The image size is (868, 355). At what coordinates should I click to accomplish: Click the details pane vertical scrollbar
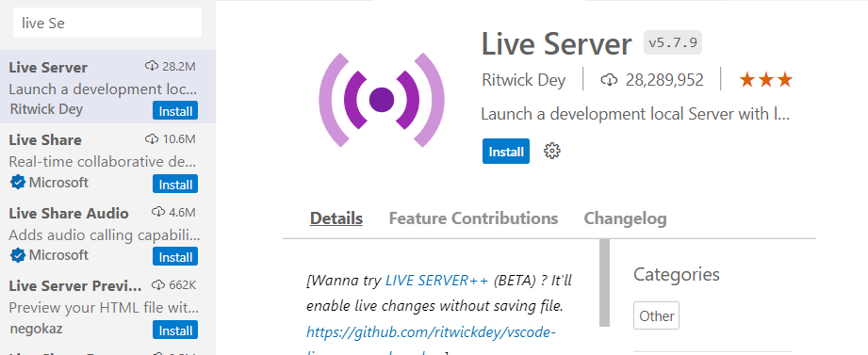(604, 282)
